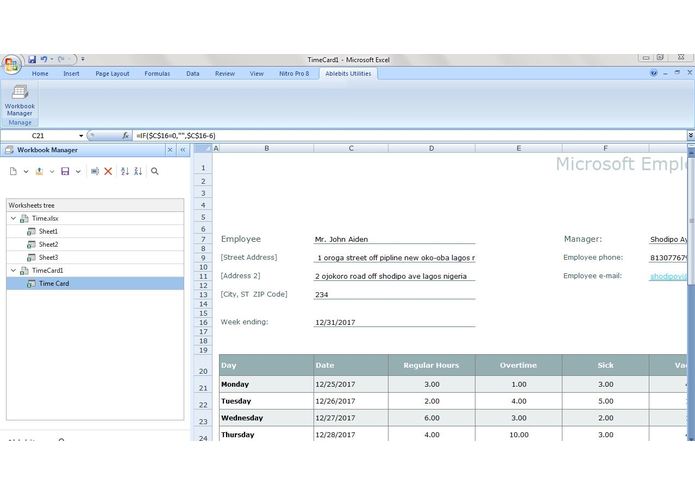Select Sheet1 in the worksheets tree
This screenshot has height=494, width=695.
48,231
